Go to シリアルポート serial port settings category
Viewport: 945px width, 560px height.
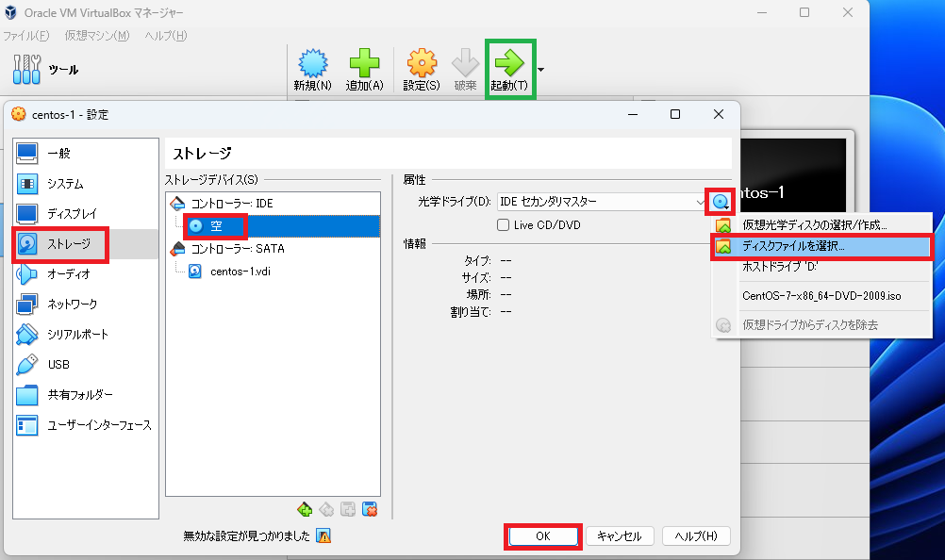pos(86,334)
